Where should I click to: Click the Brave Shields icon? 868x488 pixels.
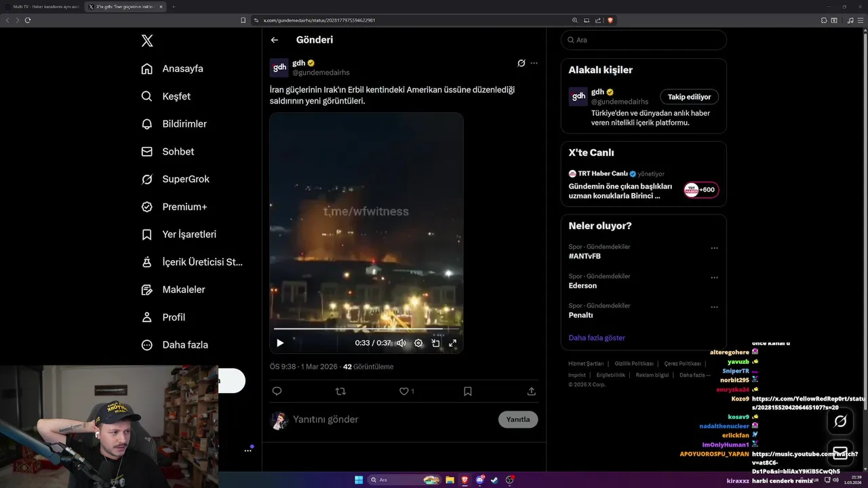[x=610, y=20]
